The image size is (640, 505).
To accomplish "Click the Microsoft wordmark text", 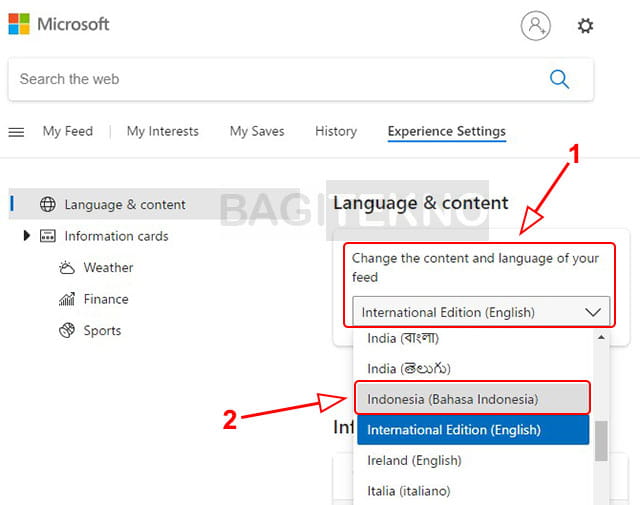I will pos(73,24).
